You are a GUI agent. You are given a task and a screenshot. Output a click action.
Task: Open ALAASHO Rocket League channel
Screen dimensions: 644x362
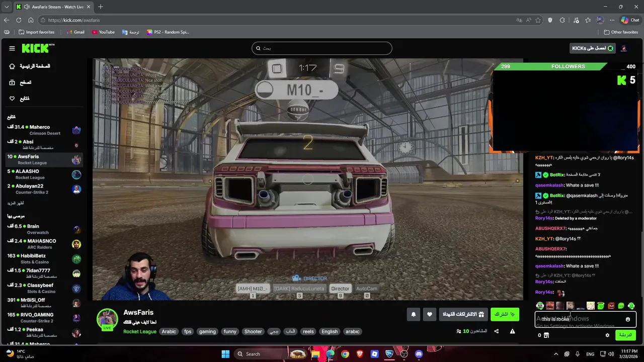pyautogui.click(x=44, y=174)
